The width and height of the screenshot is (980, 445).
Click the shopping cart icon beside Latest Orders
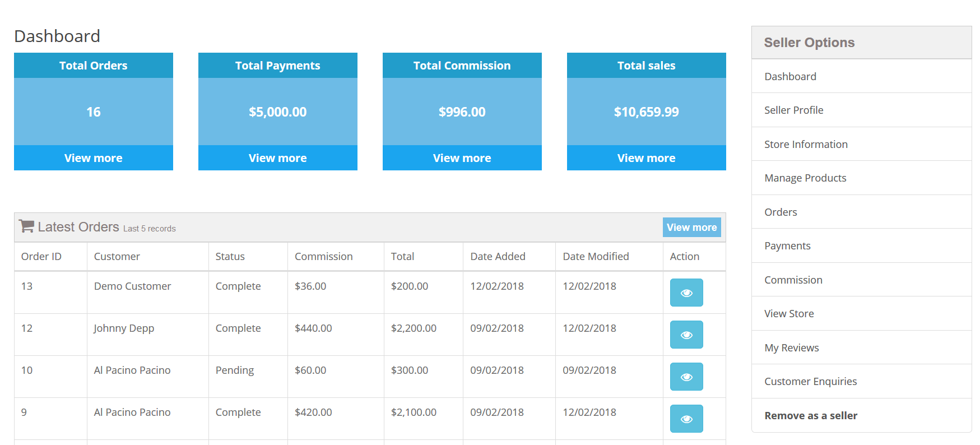[x=26, y=226]
